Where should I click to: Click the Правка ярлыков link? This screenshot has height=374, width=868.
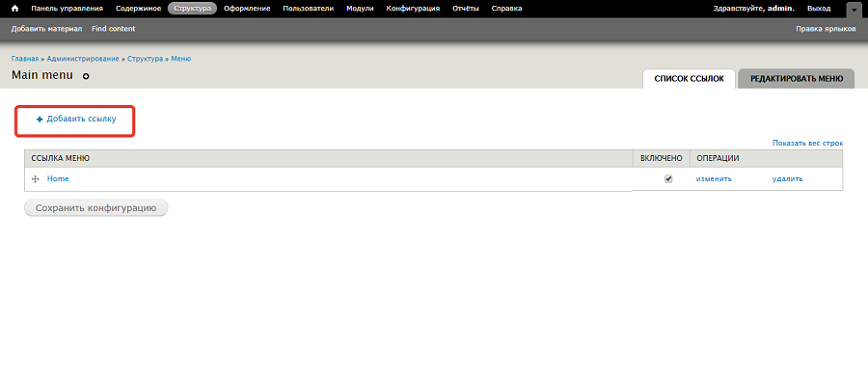(x=826, y=29)
